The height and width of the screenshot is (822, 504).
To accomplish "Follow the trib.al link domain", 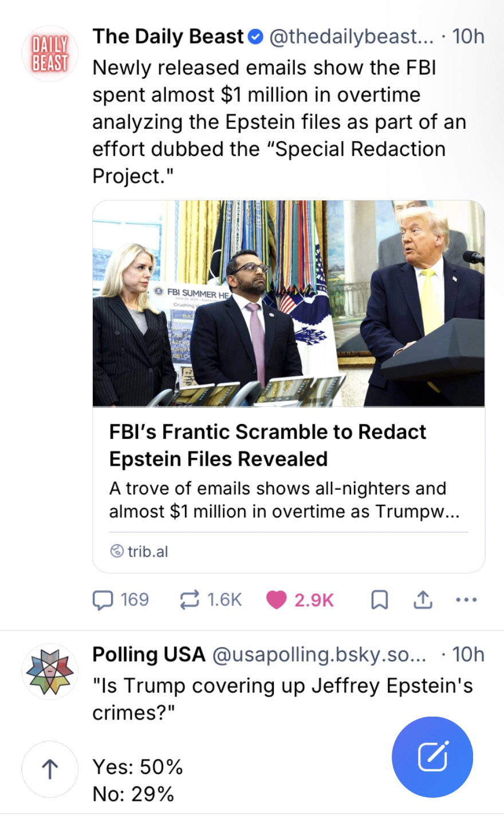I will click(x=148, y=551).
